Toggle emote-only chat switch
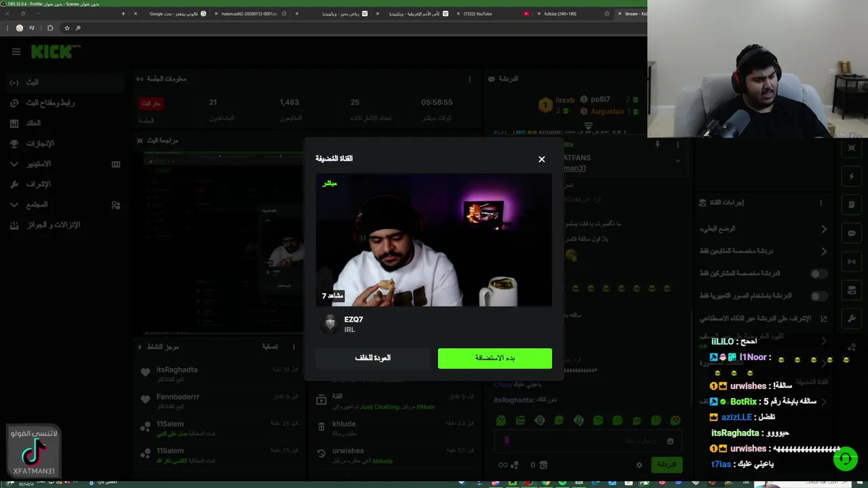Image resolution: width=868 pixels, height=488 pixels. (x=818, y=296)
